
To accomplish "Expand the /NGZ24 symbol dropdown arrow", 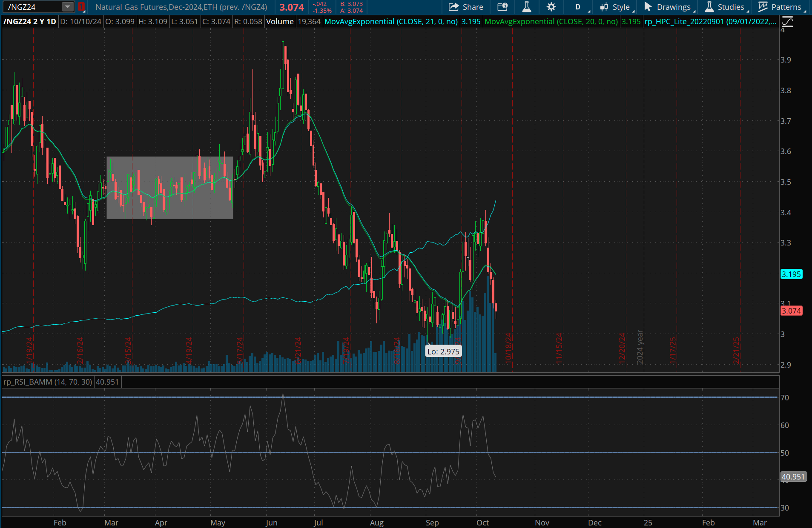I will [67, 7].
